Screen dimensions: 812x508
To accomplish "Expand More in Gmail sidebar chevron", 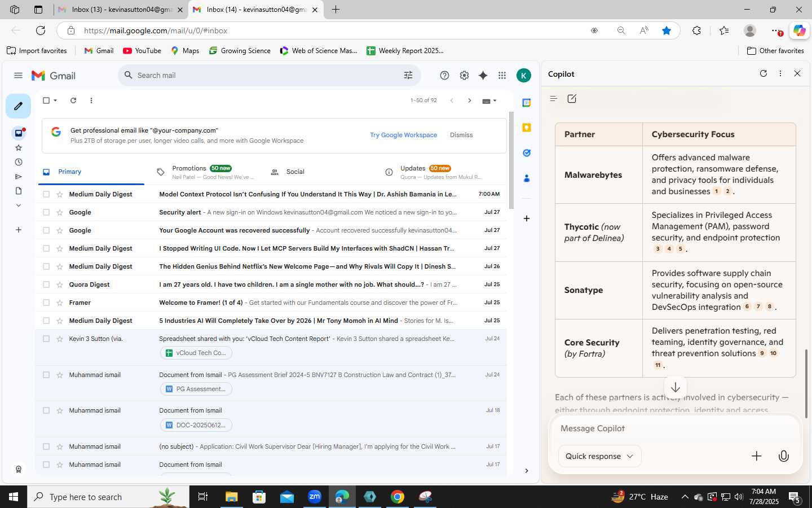I will pyautogui.click(x=19, y=205).
